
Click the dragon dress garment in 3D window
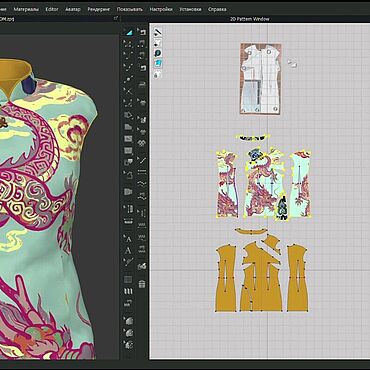[43, 213]
